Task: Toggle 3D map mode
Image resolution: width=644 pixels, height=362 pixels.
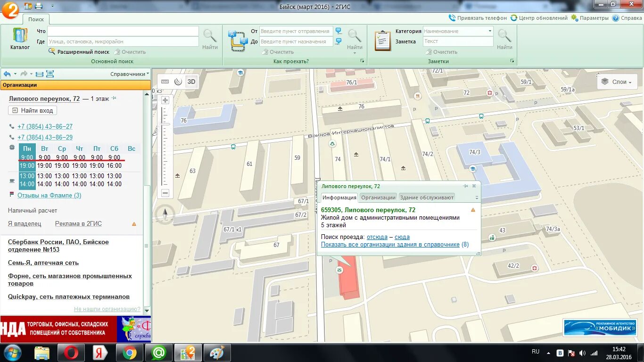Action: pos(191,81)
